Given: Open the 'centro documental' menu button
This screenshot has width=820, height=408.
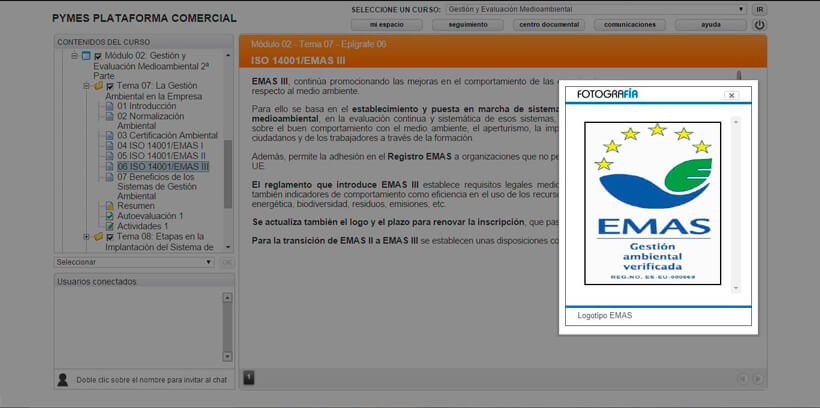Looking at the screenshot, I should coord(549,25).
